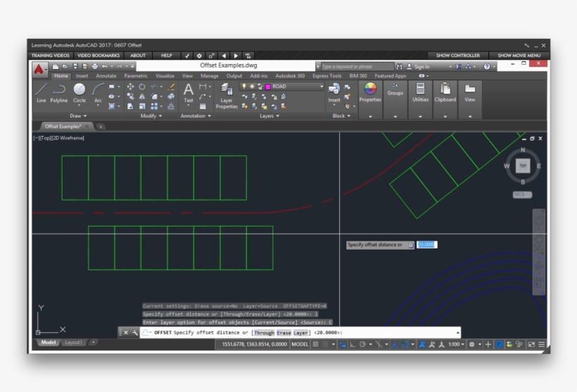
Task: Click Sign In link
Action: click(421, 67)
